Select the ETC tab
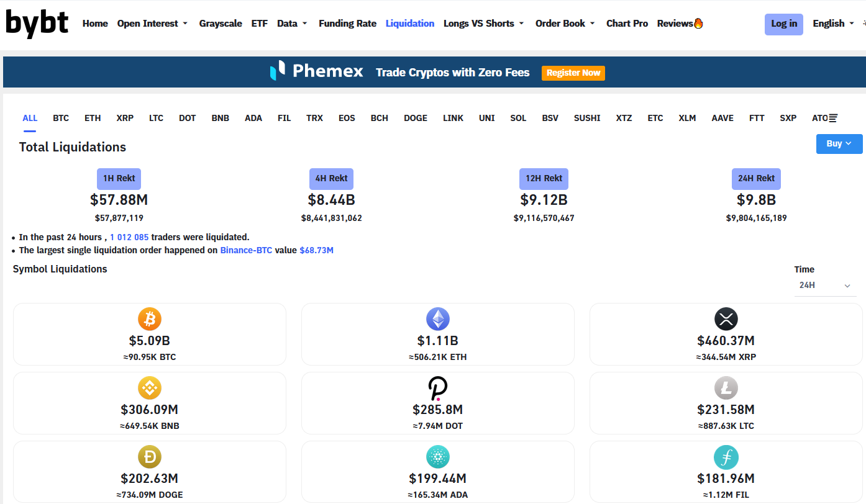 655,118
